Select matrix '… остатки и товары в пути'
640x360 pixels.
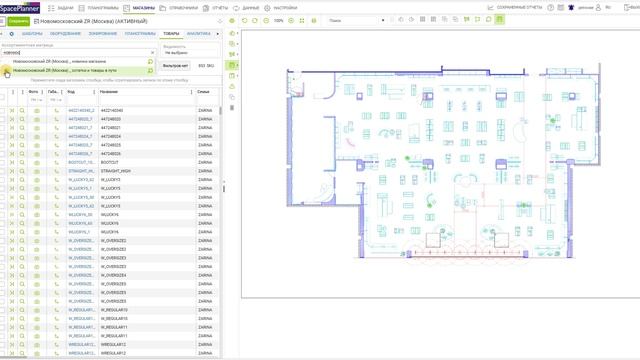(x=65, y=70)
